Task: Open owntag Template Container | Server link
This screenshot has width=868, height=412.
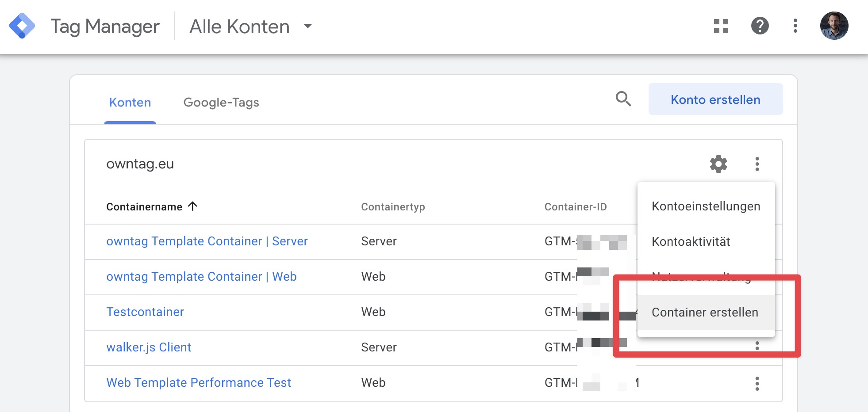Action: click(207, 241)
